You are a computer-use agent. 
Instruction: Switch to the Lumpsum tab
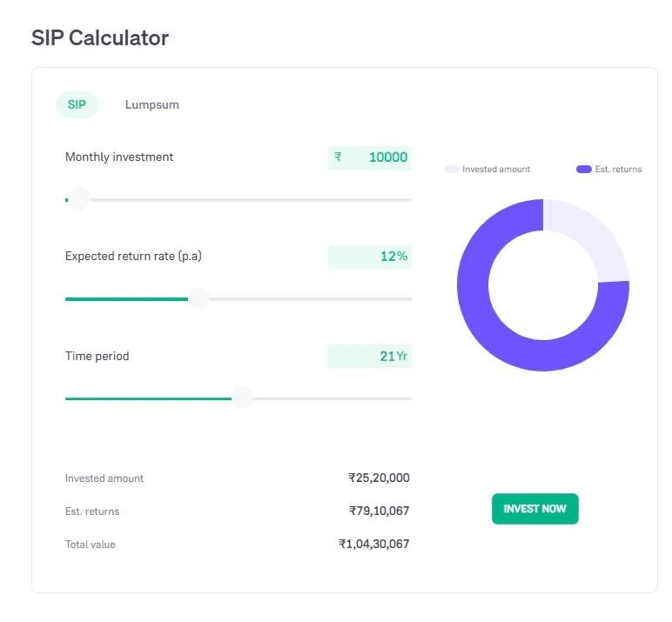(152, 104)
